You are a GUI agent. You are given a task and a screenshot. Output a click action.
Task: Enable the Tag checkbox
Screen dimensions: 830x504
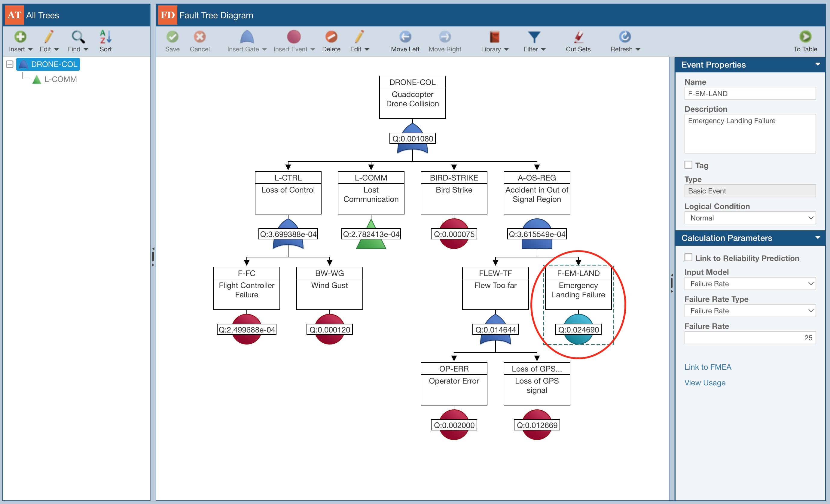click(688, 165)
